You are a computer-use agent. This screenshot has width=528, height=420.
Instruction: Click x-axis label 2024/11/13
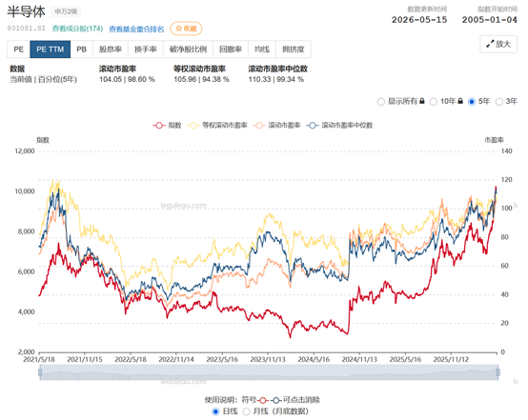[359, 359]
